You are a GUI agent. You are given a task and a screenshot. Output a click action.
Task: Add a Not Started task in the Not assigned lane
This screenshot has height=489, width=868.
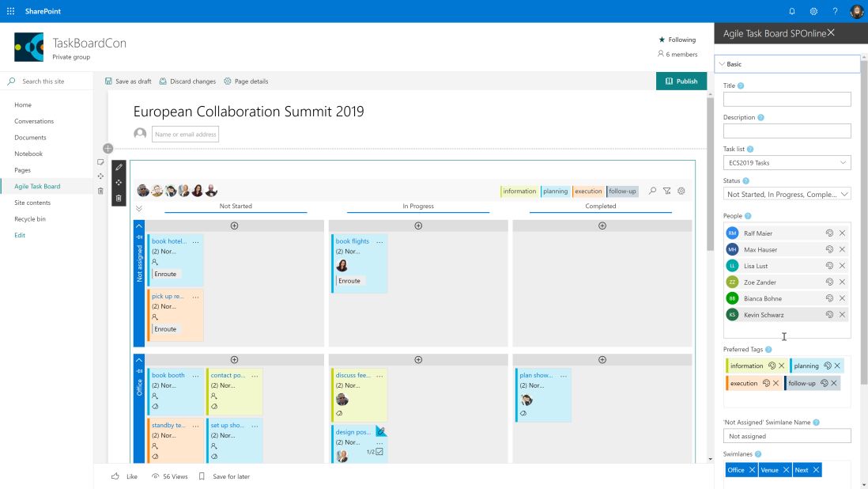[x=235, y=226]
